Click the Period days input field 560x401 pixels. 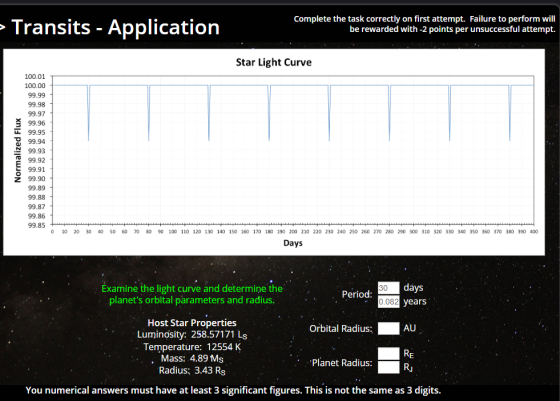click(x=389, y=288)
